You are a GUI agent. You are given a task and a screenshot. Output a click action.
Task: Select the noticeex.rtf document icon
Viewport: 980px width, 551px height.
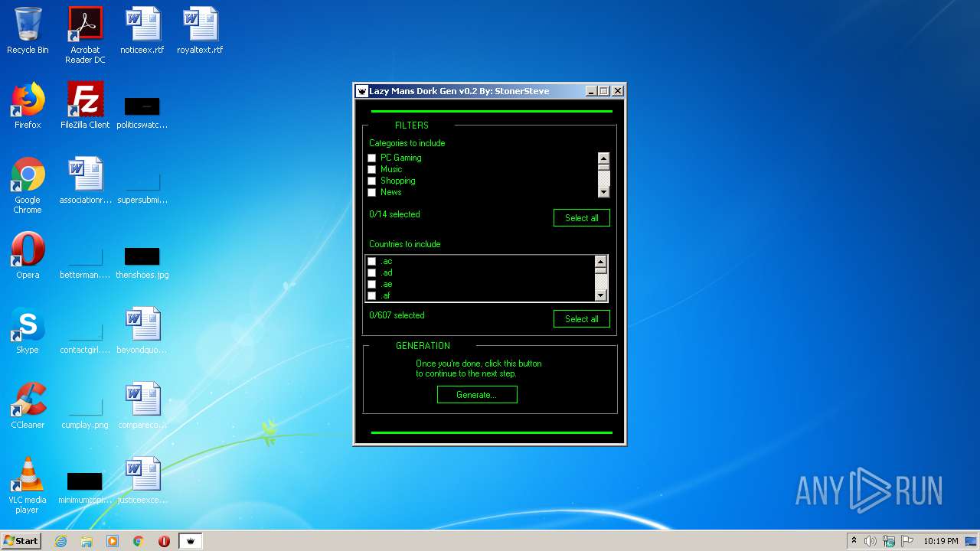tap(142, 31)
